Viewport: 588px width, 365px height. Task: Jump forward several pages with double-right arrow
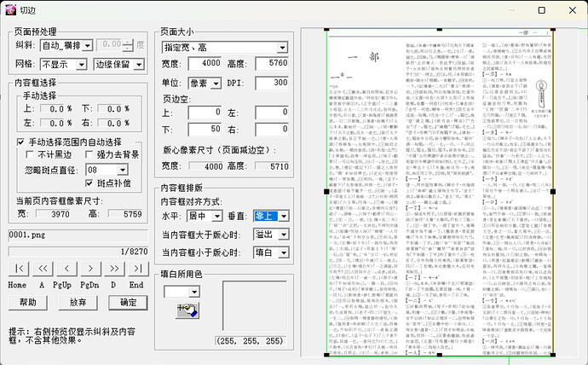click(x=114, y=269)
